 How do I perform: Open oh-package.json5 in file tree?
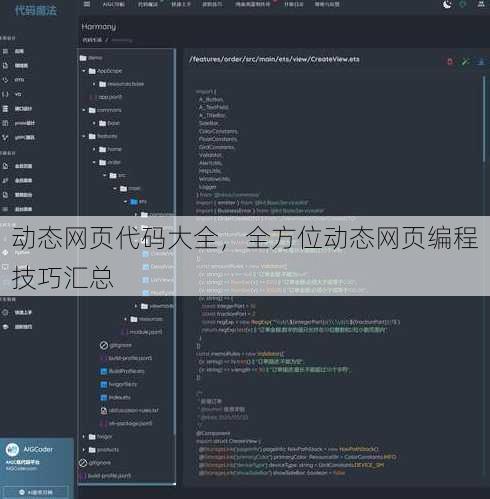tap(126, 423)
